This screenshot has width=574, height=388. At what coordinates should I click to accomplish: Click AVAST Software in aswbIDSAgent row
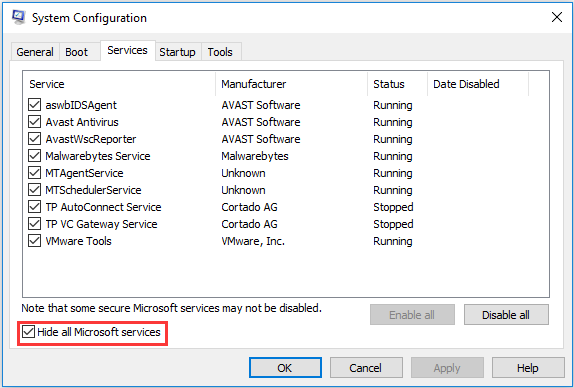coord(261,105)
